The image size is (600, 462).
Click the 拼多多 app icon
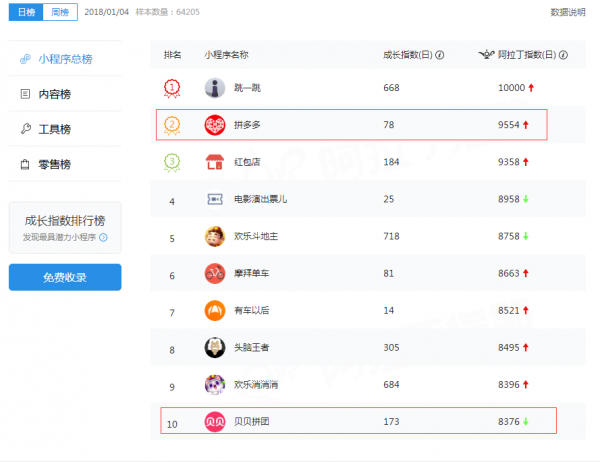click(x=215, y=125)
